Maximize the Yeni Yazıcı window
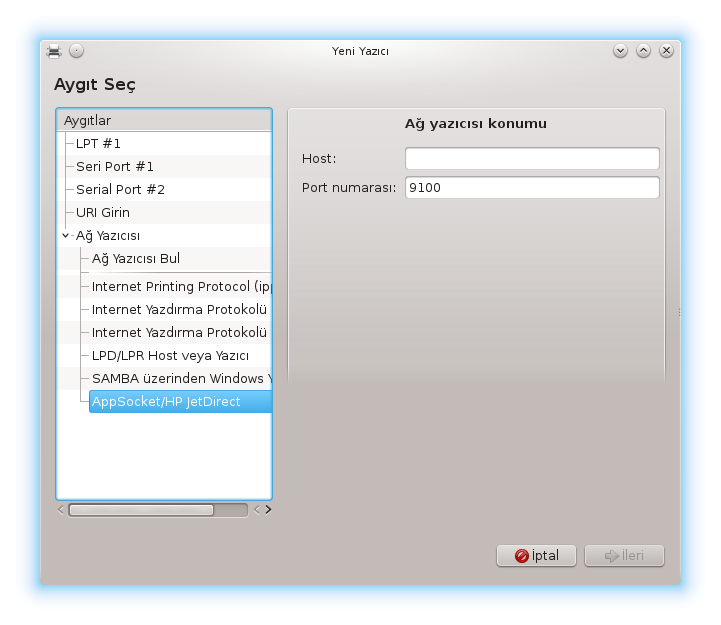 point(643,51)
